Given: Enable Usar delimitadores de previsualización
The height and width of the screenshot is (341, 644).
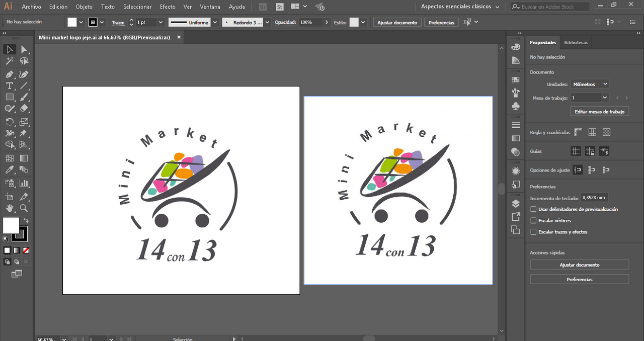Looking at the screenshot, I should click(534, 209).
